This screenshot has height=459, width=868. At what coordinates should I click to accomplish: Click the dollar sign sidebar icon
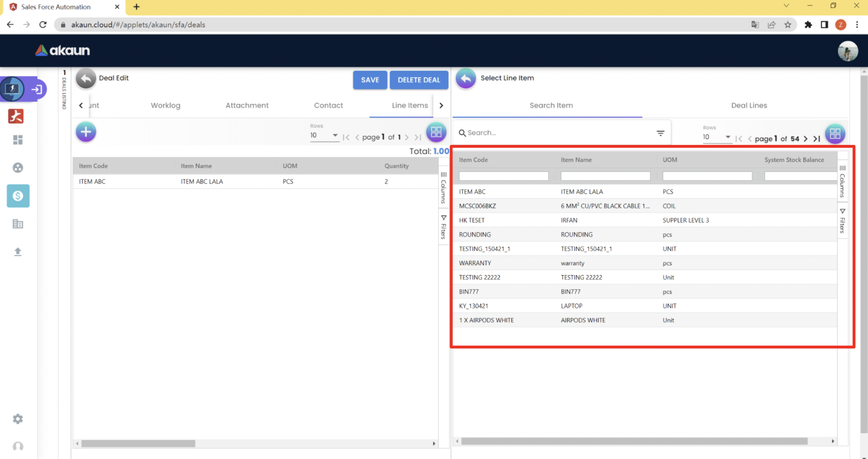click(x=18, y=196)
